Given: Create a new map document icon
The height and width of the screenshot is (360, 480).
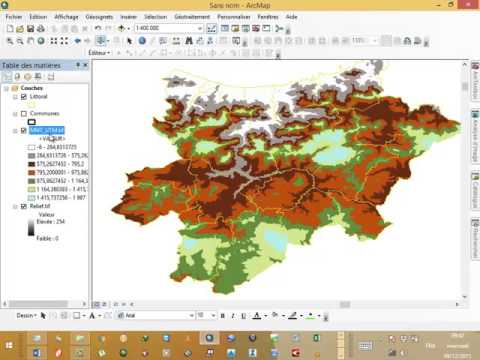Looking at the screenshot, I should (x=10, y=29).
